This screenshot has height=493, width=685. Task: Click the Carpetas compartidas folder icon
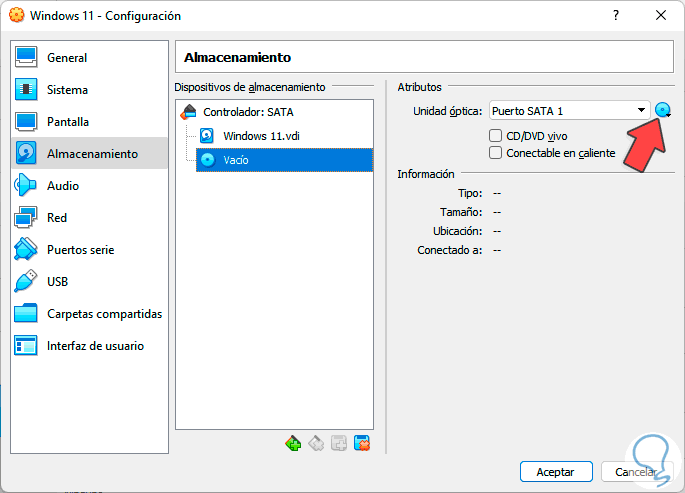pos(26,313)
